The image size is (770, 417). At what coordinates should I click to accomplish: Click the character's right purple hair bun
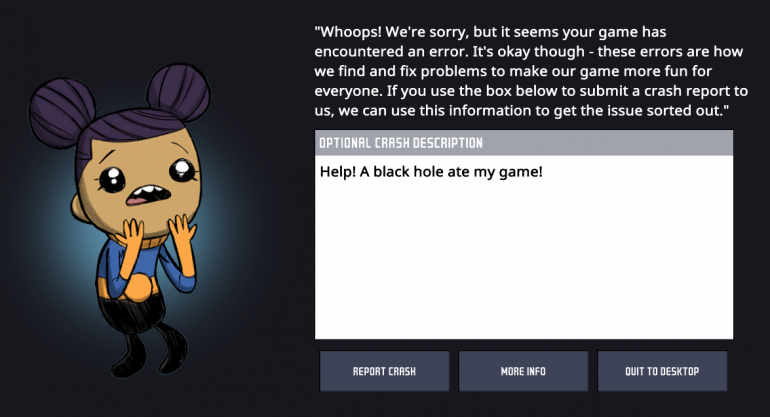click(x=178, y=93)
